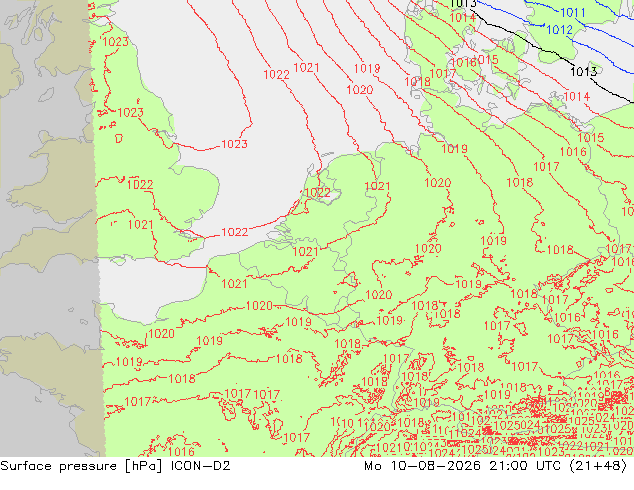The height and width of the screenshot is (490, 634).
Task: Select the blue 1012 isobar label
Action: click(560, 30)
